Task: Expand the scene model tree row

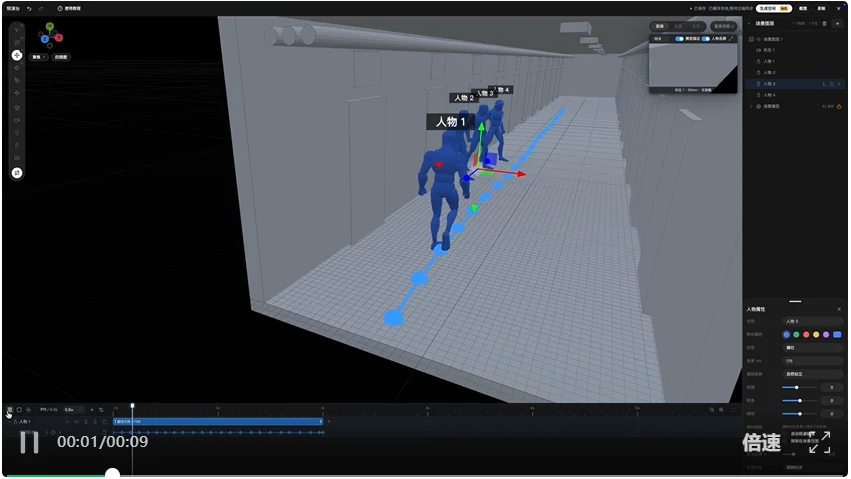Action: [751, 106]
